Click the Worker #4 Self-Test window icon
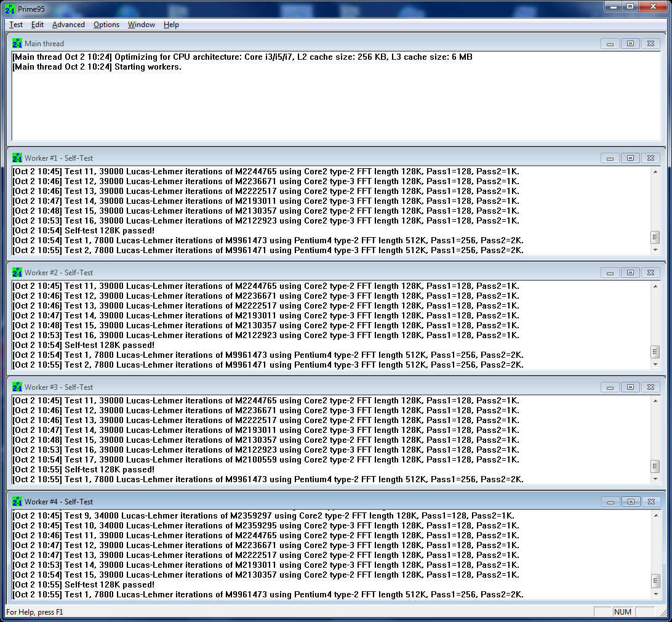672x622 pixels. coord(17,502)
